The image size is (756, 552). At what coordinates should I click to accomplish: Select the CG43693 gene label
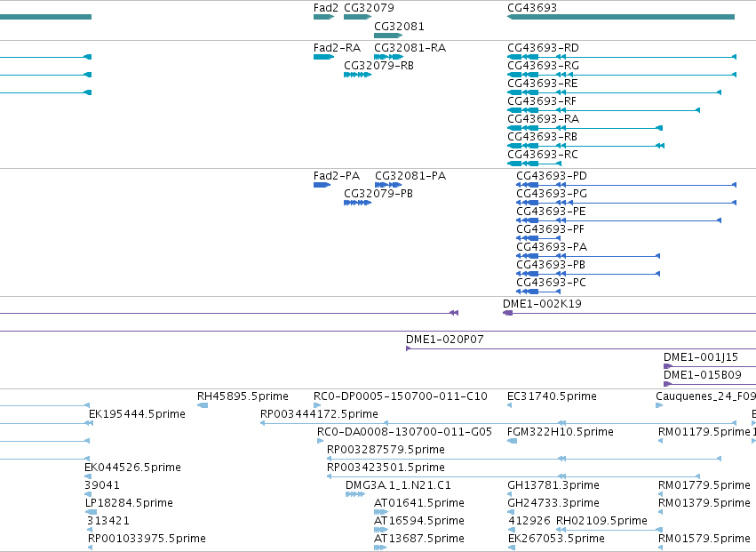(532, 8)
